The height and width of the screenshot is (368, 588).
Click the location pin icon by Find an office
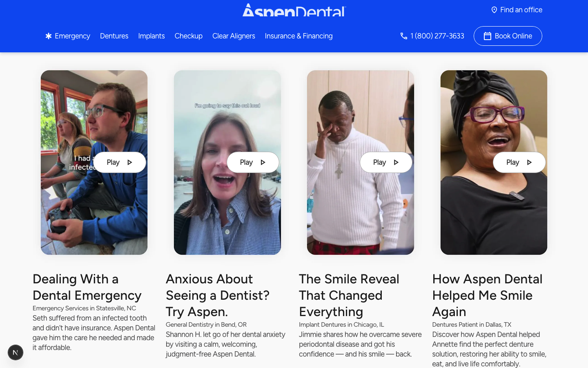tap(494, 10)
